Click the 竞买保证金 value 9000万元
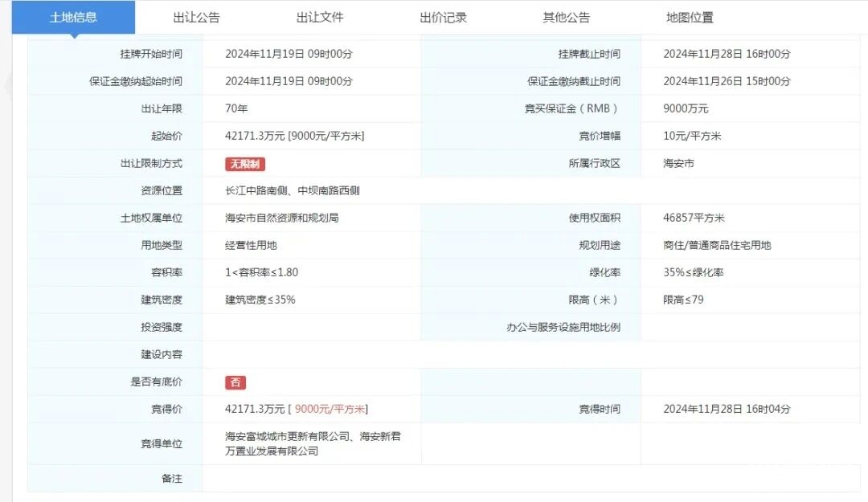This screenshot has height=502, width=868. (x=686, y=109)
